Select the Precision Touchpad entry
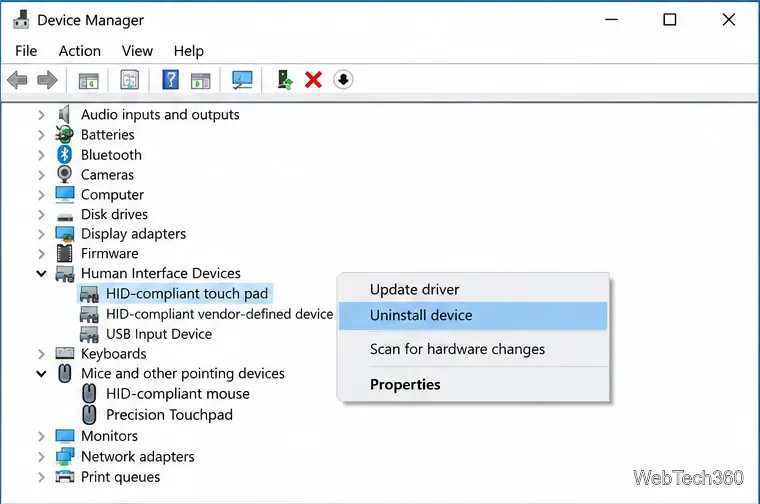 point(169,415)
